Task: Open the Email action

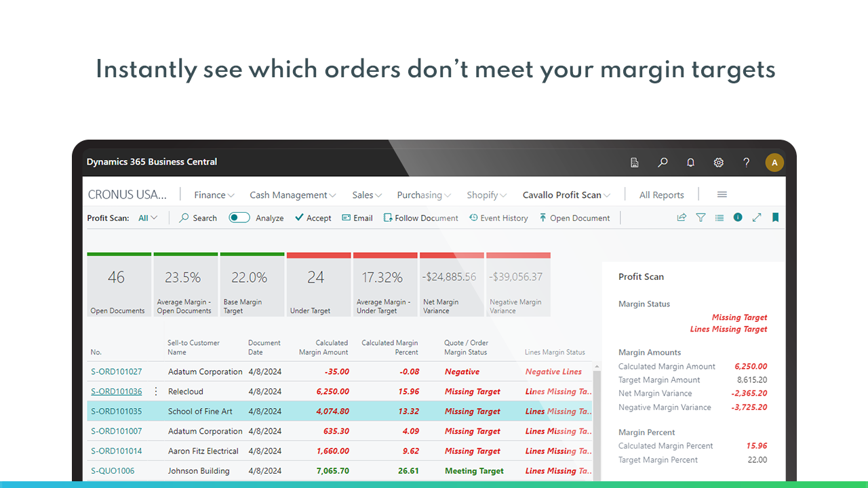Action: pos(357,218)
